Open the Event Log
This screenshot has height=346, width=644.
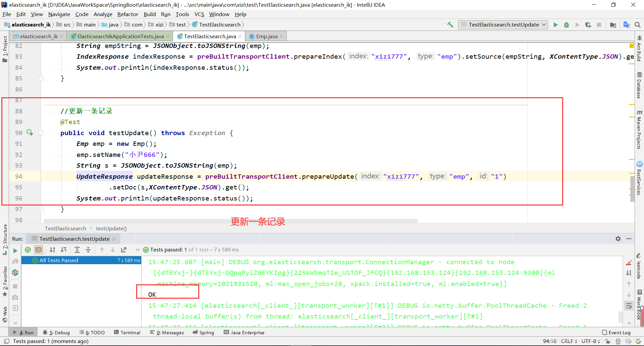point(616,332)
